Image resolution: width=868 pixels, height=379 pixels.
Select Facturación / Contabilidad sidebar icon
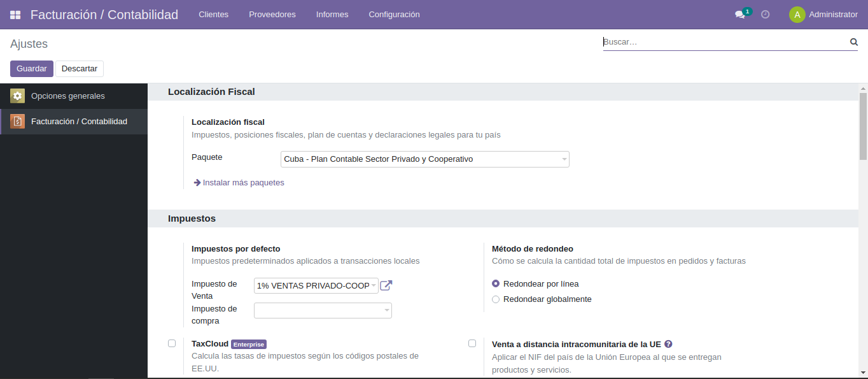click(17, 121)
